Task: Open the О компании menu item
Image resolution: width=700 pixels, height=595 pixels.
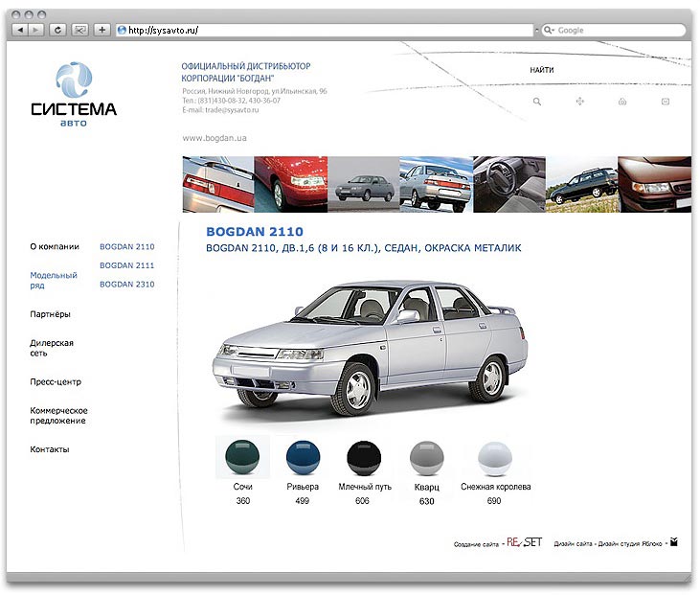Action: point(55,246)
